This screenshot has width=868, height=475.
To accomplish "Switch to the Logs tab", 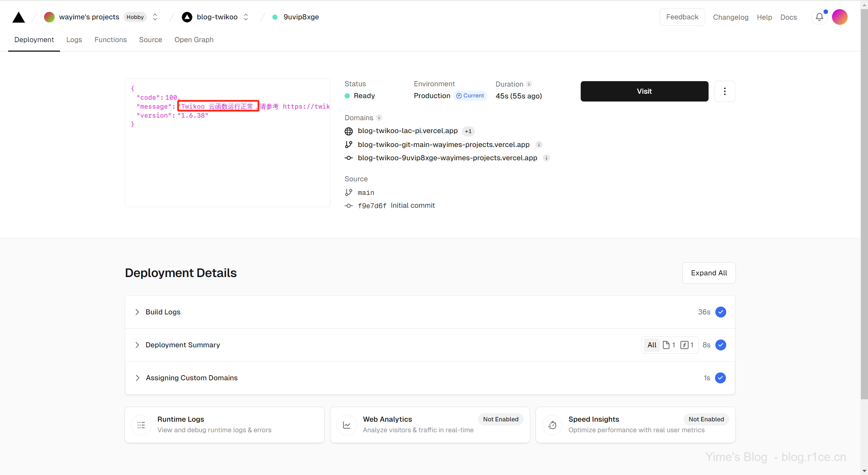I will [x=74, y=40].
